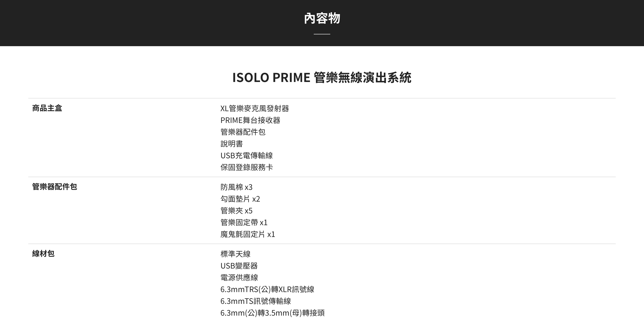The image size is (644, 330).
Task: Click the 勾面墊片 x2 item
Action: [x=240, y=199]
